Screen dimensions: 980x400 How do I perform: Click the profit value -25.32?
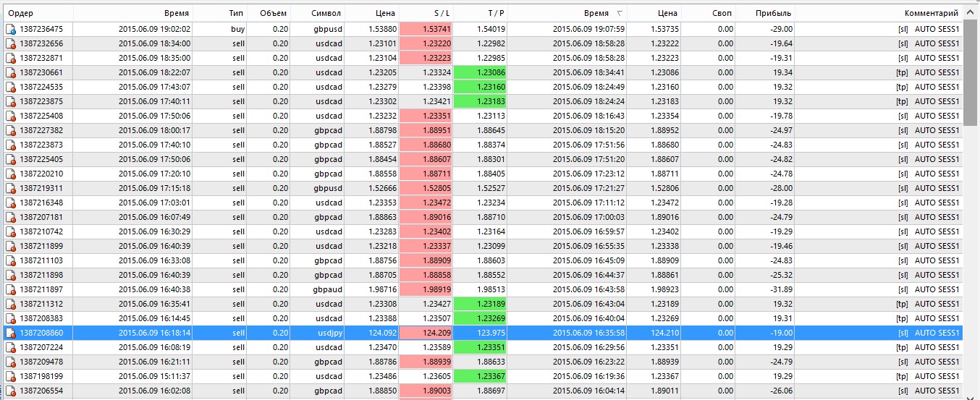(781, 276)
